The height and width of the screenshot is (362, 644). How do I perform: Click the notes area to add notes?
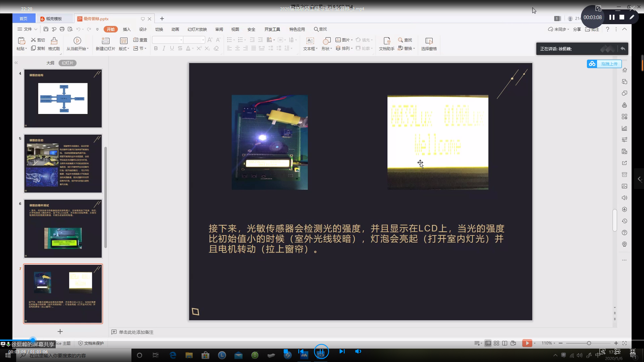click(x=136, y=332)
